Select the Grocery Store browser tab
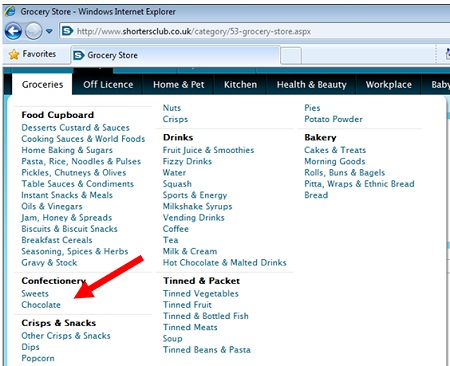Image resolution: width=450 pixels, height=366 pixels. click(x=175, y=55)
